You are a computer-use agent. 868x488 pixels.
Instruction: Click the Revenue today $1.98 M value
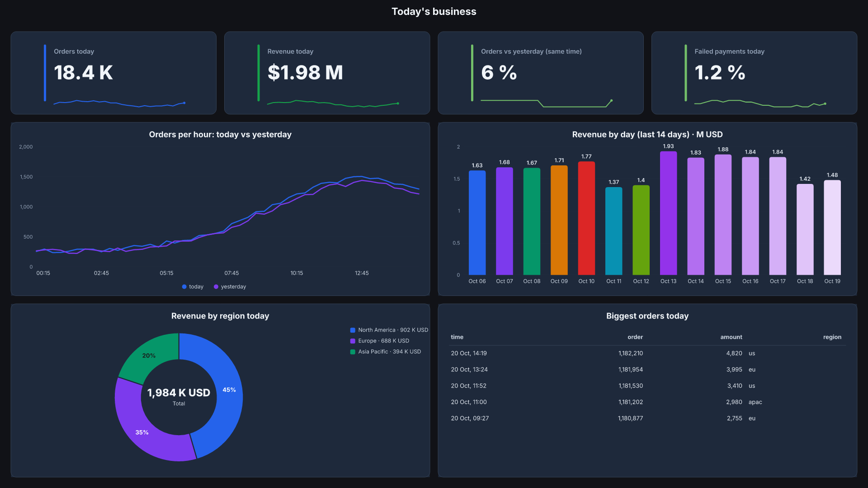pos(305,73)
